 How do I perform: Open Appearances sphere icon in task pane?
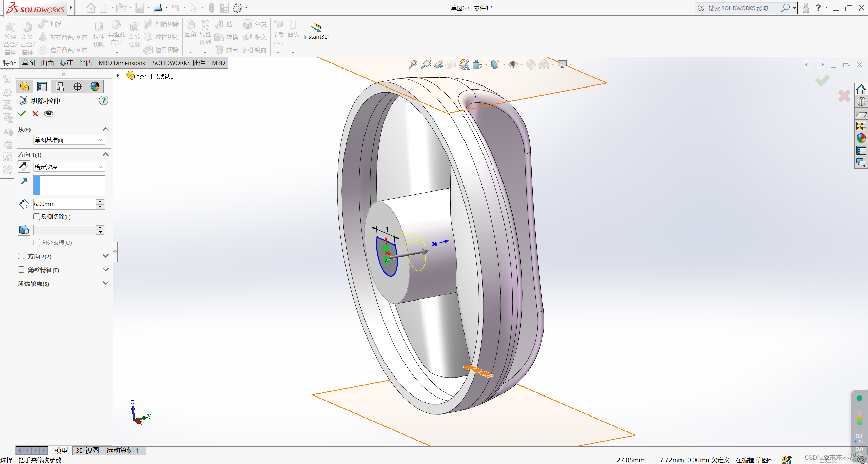[861, 138]
